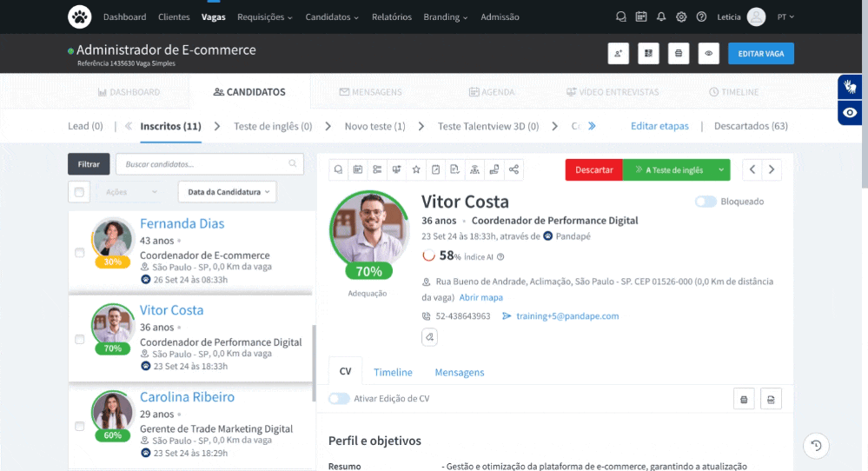This screenshot has width=868, height=471.
Task: Open the Relatórios menu item
Action: [x=391, y=17]
